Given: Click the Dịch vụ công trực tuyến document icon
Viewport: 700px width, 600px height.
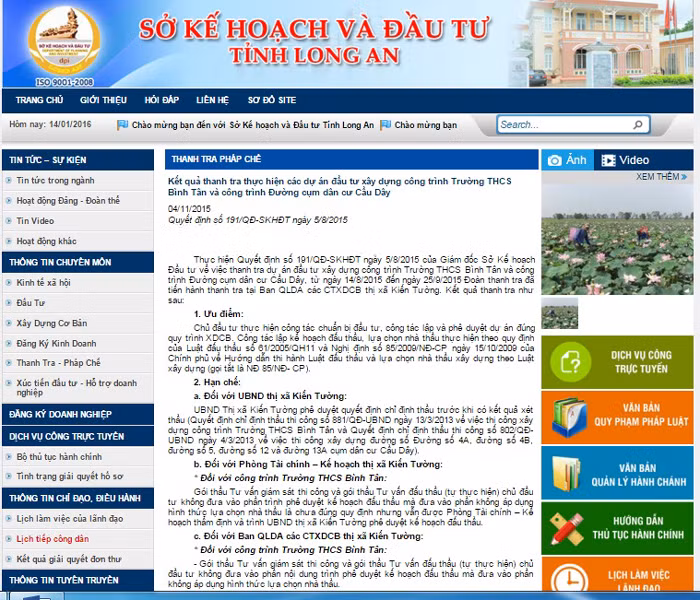Looking at the screenshot, I should coord(571,362).
